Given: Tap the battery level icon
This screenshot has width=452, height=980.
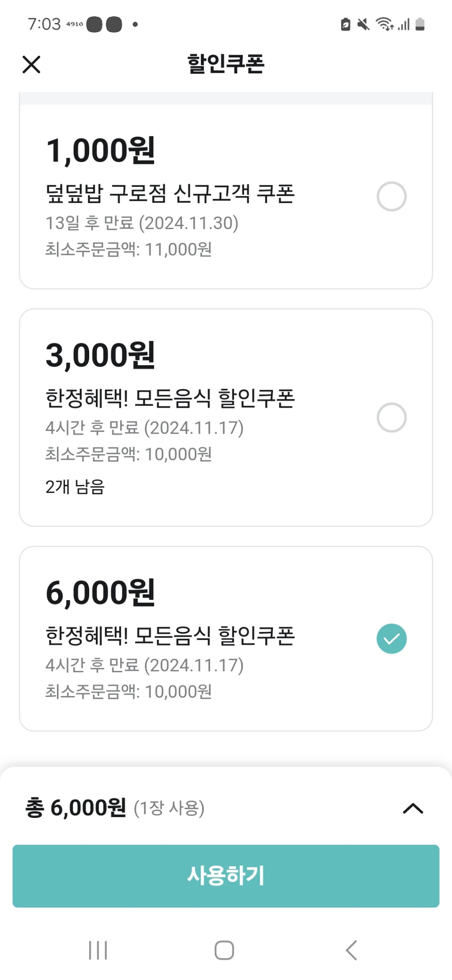Looking at the screenshot, I should pos(420,24).
